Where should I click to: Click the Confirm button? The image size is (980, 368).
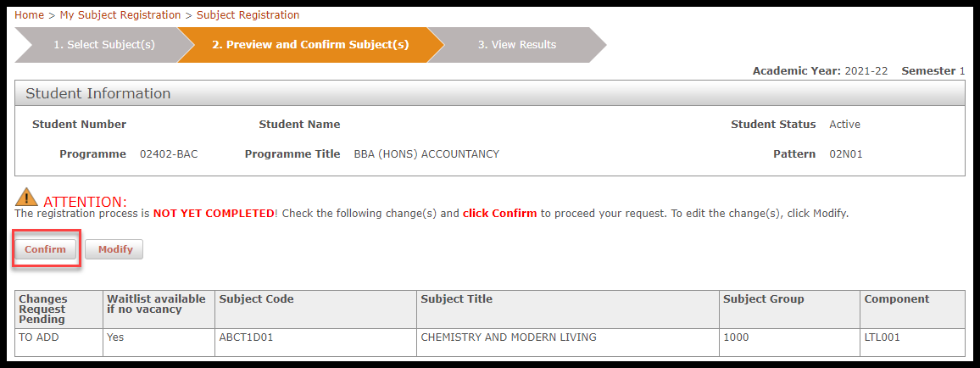coord(45,249)
